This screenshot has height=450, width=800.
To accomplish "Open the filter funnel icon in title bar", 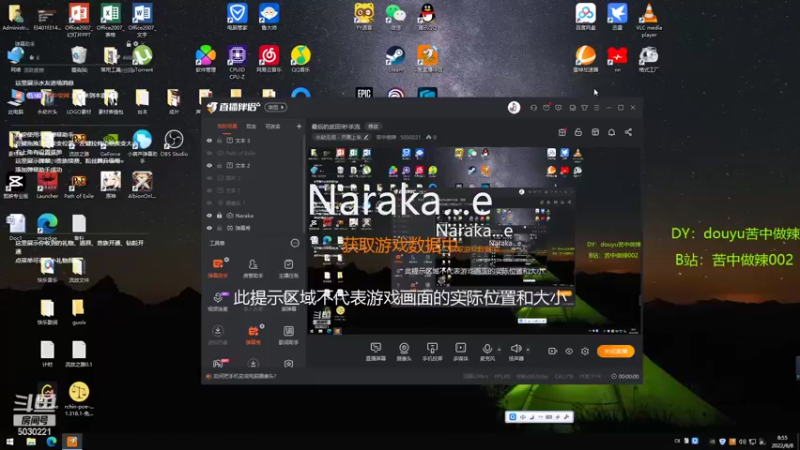I will [585, 108].
